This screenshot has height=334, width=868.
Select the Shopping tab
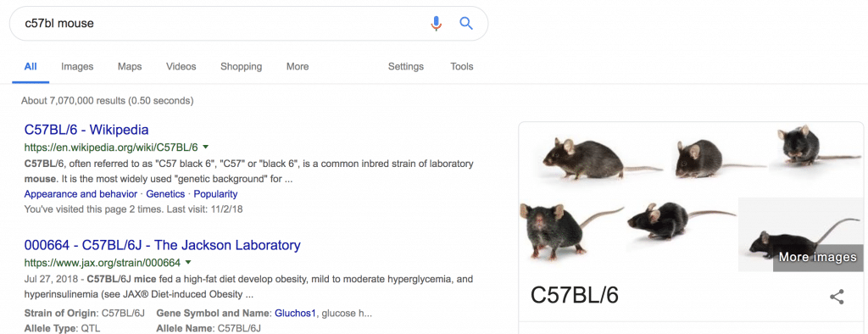point(241,66)
